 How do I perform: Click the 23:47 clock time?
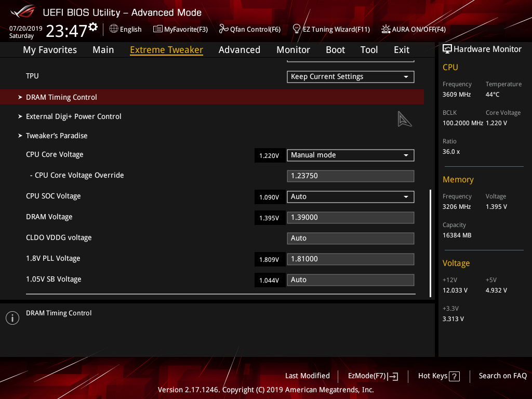(x=66, y=31)
